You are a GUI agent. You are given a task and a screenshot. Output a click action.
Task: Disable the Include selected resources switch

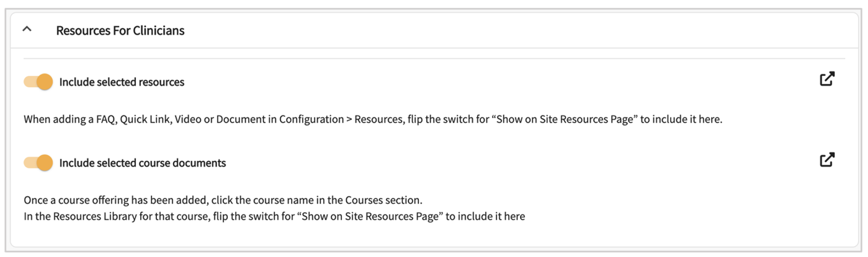click(38, 82)
